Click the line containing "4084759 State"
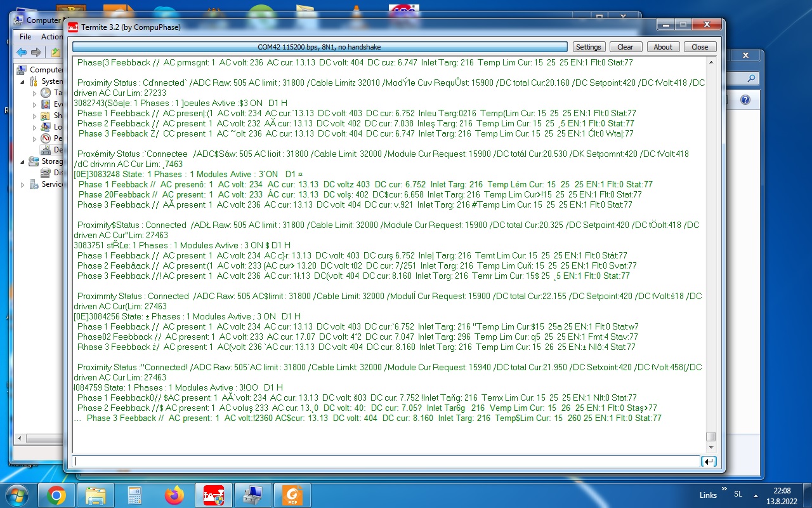Image resolution: width=812 pixels, height=508 pixels. pos(178,387)
